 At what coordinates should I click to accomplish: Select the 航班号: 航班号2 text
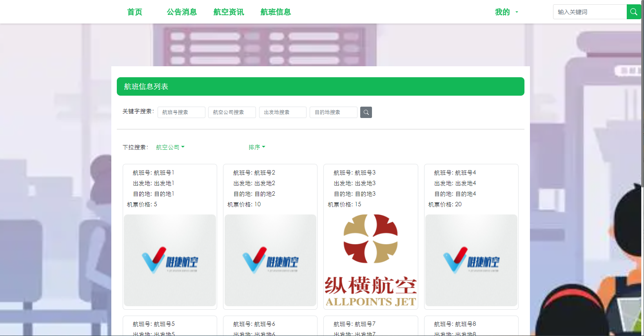click(254, 173)
